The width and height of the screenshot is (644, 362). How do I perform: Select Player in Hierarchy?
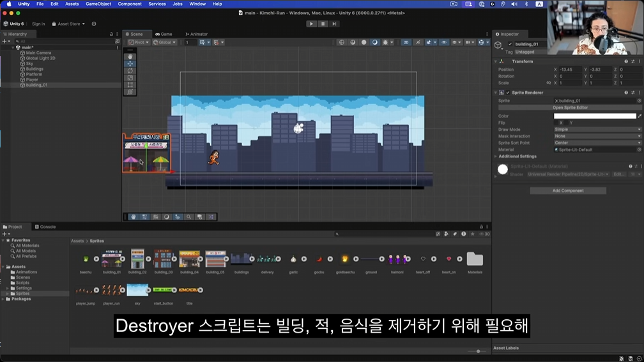(x=32, y=80)
